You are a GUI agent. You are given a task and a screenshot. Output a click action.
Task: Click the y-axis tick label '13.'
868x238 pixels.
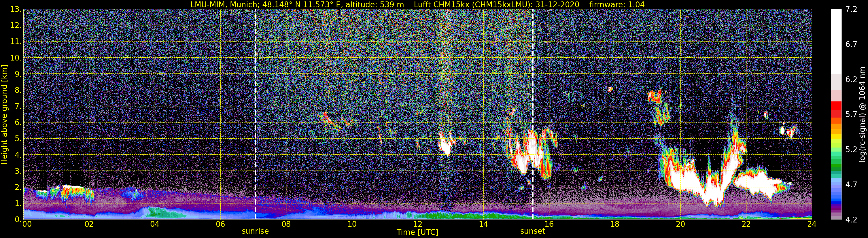point(16,9)
